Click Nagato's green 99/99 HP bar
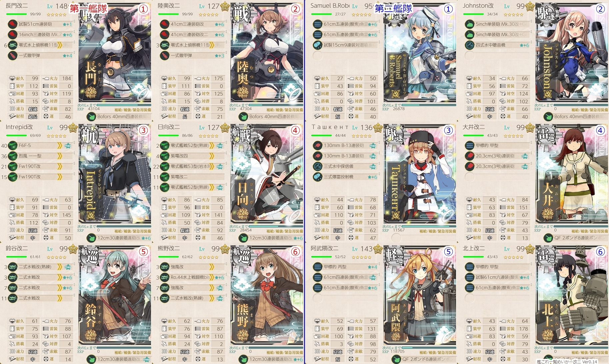The width and height of the screenshot is (609, 364). [17, 14]
